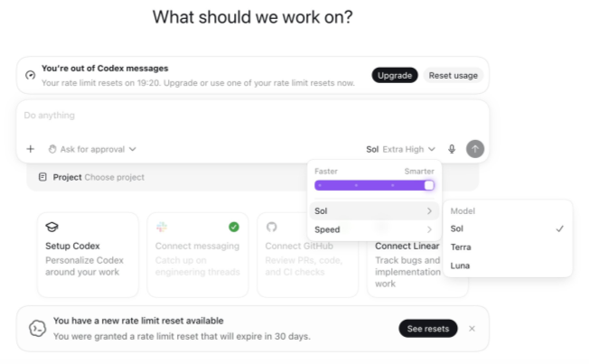Screen dimensions: 589x364
Task: Click the terminal badge icon beside reset notice
Action: [x=38, y=328]
